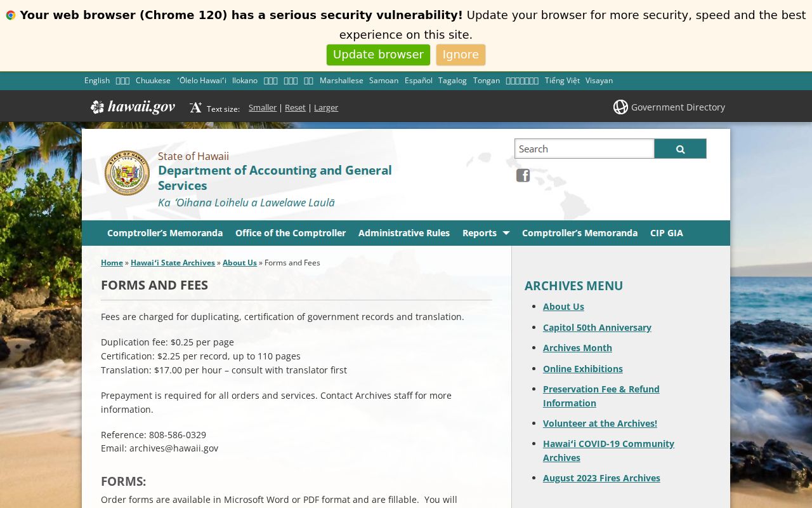Open August 2023 Fires Archives link
This screenshot has height=508, width=812.
point(601,478)
